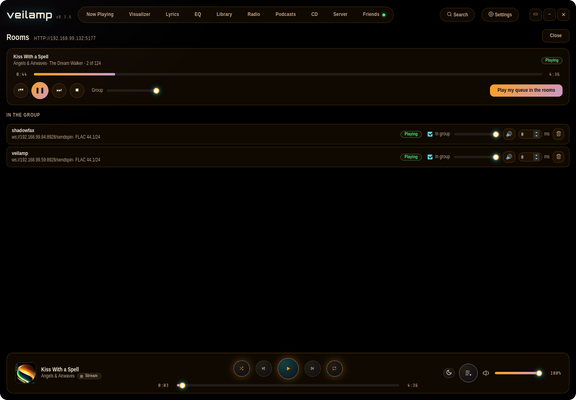The width and height of the screenshot is (576, 400).
Task: Open Settings
Action: (x=500, y=15)
